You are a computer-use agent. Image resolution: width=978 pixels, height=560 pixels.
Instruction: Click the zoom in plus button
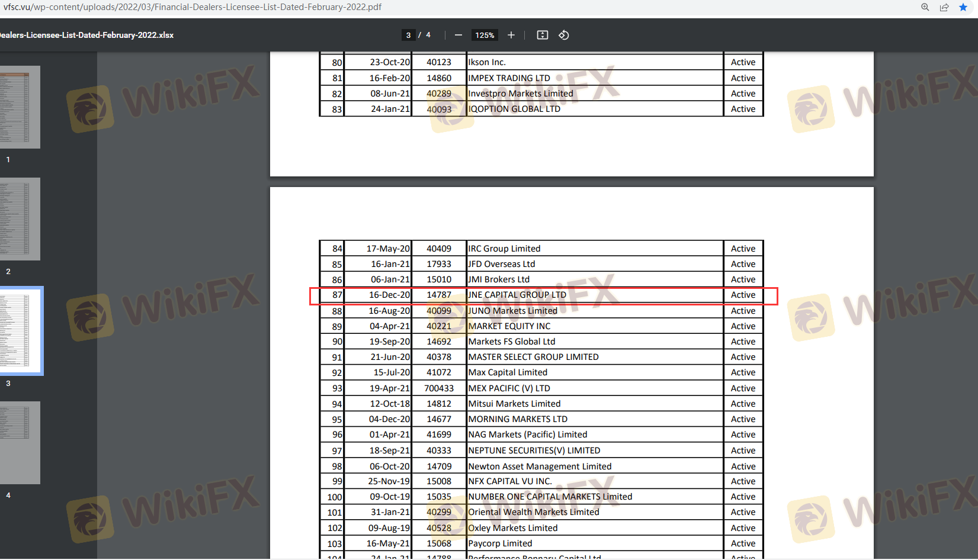pos(511,35)
